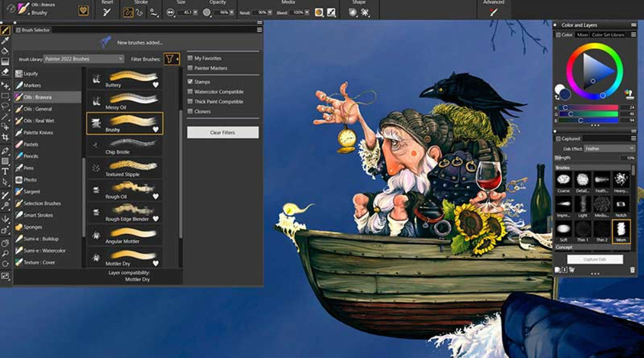Open the Brush Library dropdown showing Painter 2022 Brushes
The width and height of the screenshot is (644, 358).
[x=82, y=58]
